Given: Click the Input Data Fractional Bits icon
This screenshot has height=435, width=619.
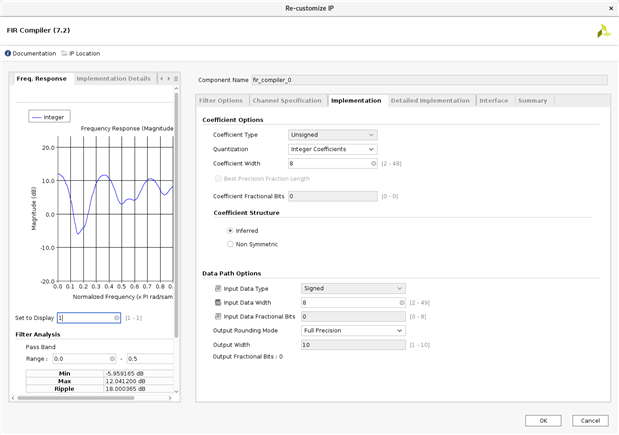Looking at the screenshot, I should [x=218, y=316].
